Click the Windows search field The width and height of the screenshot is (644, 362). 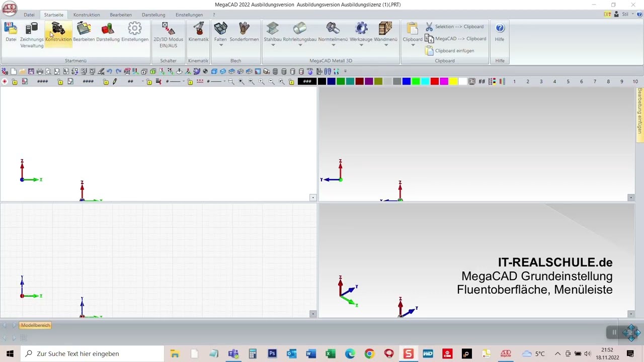(x=92, y=353)
